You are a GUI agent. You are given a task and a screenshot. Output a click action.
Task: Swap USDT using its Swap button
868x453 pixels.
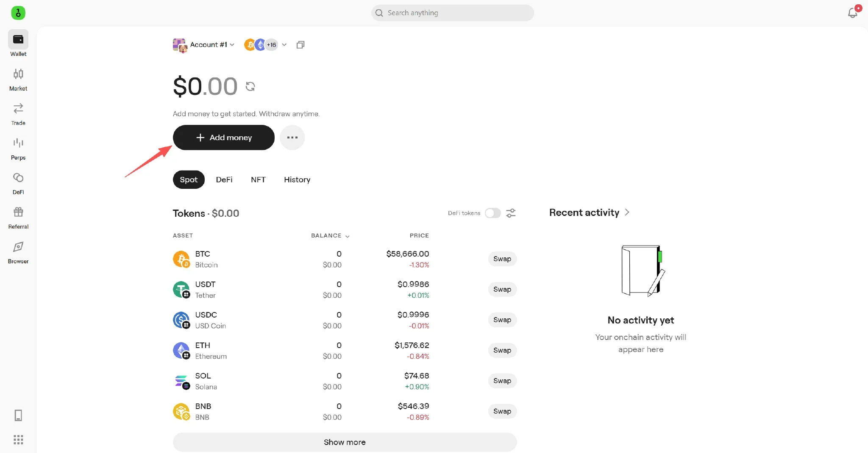(502, 289)
